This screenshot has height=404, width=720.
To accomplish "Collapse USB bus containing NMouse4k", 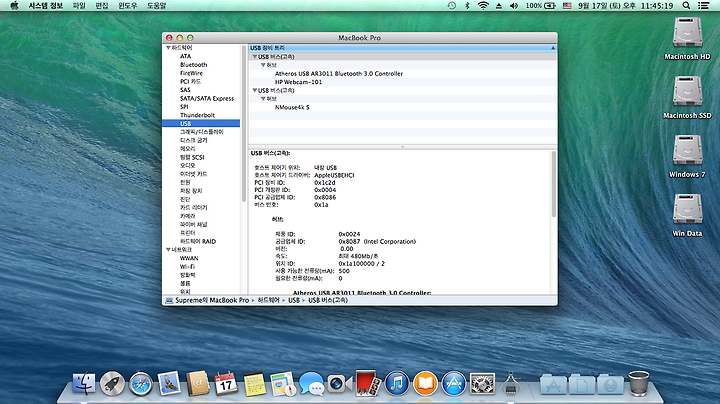I will click(254, 90).
